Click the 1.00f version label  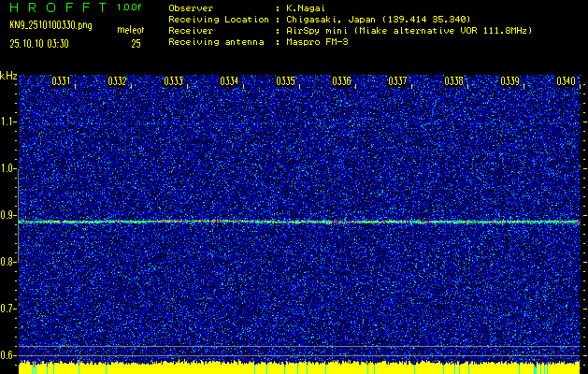(130, 7)
